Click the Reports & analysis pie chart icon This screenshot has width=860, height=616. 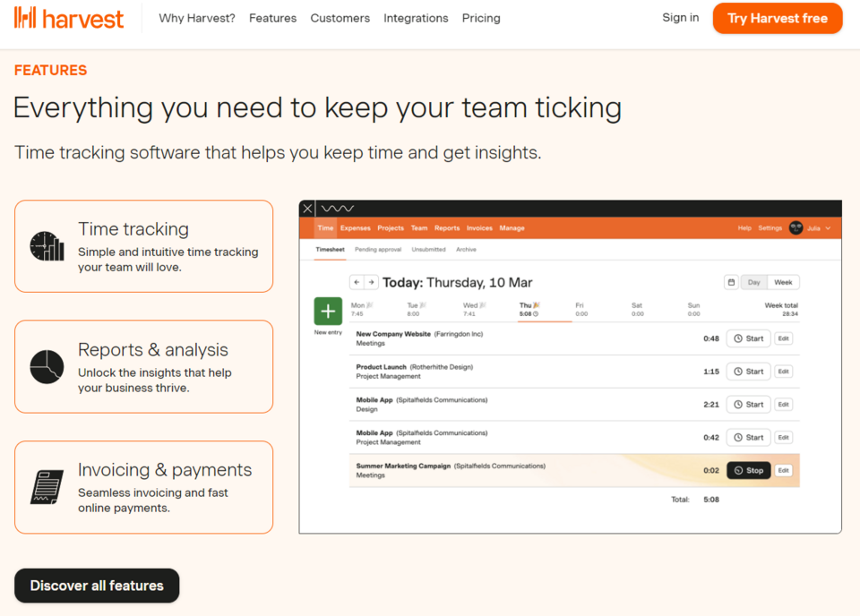pos(47,366)
